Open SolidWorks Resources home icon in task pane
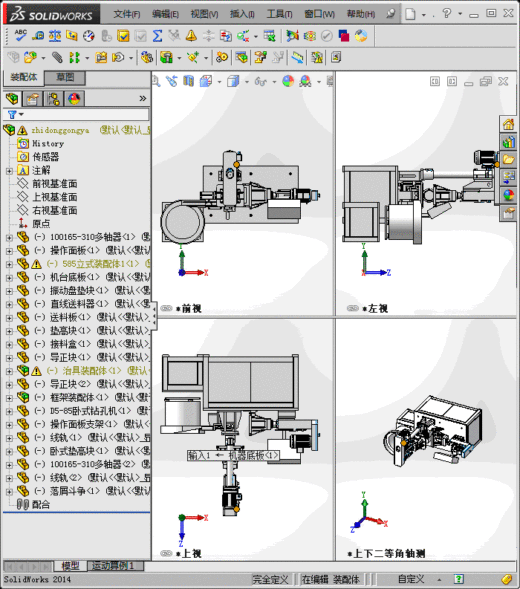 508,124
